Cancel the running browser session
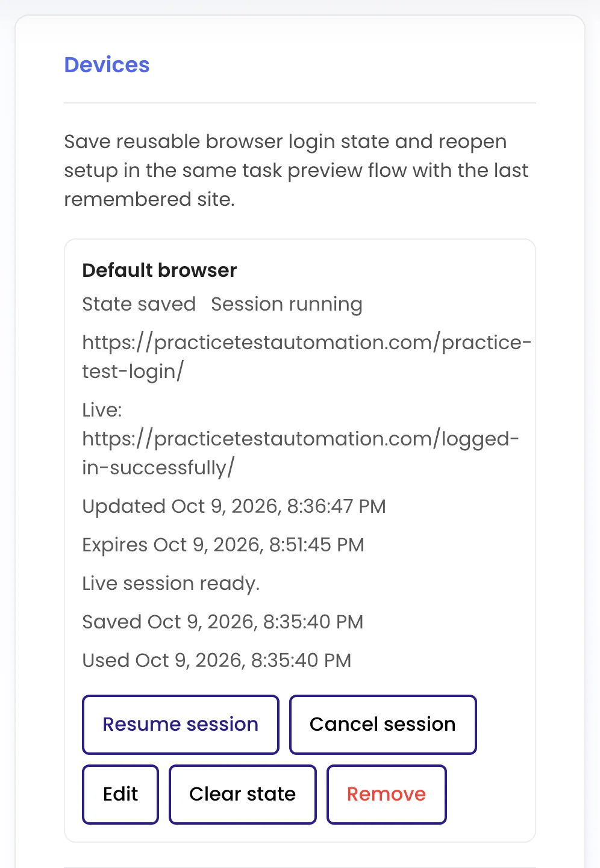This screenshot has height=868, width=600. point(383,724)
